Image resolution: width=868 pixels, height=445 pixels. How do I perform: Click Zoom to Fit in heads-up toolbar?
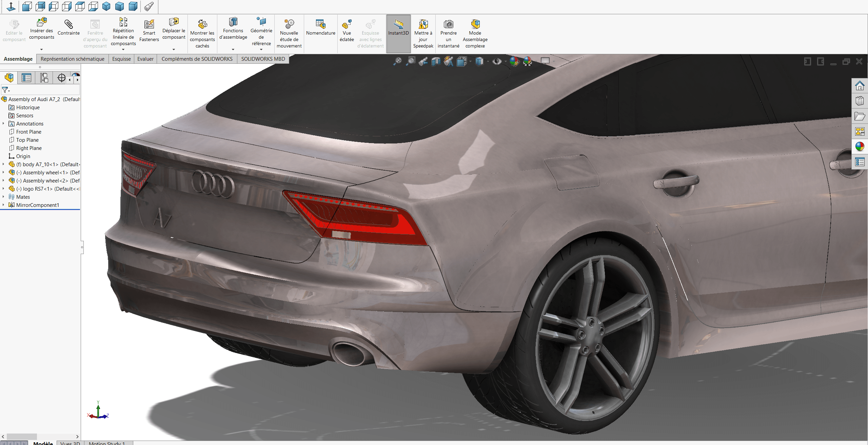tap(397, 61)
